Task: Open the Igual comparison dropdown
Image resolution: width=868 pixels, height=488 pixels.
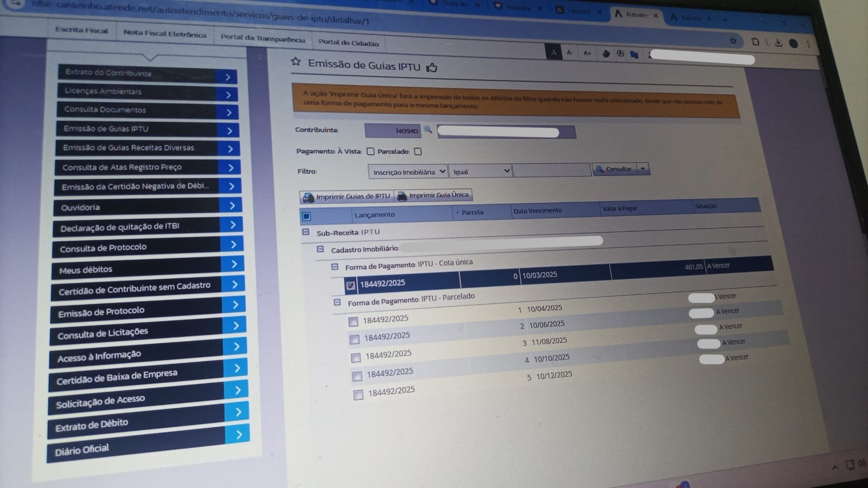Action: pos(481,171)
